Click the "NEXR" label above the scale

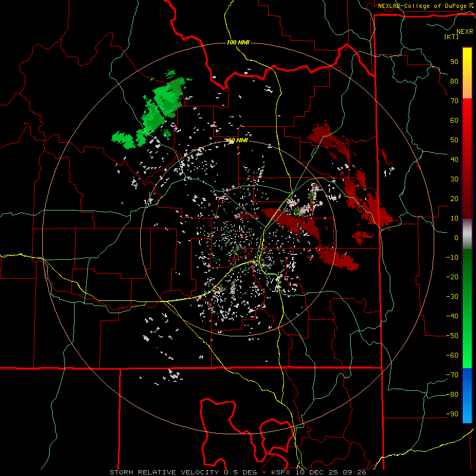tap(465, 32)
